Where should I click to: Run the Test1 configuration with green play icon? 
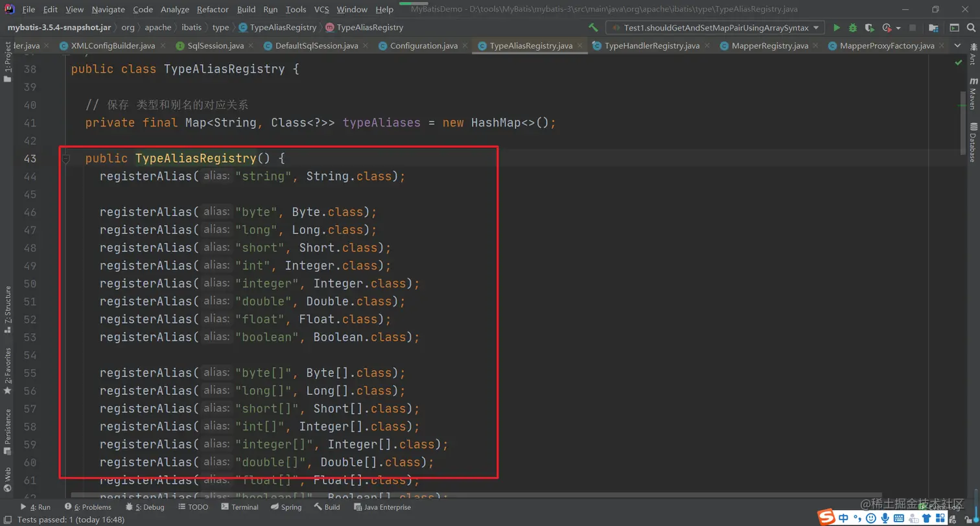tap(837, 28)
